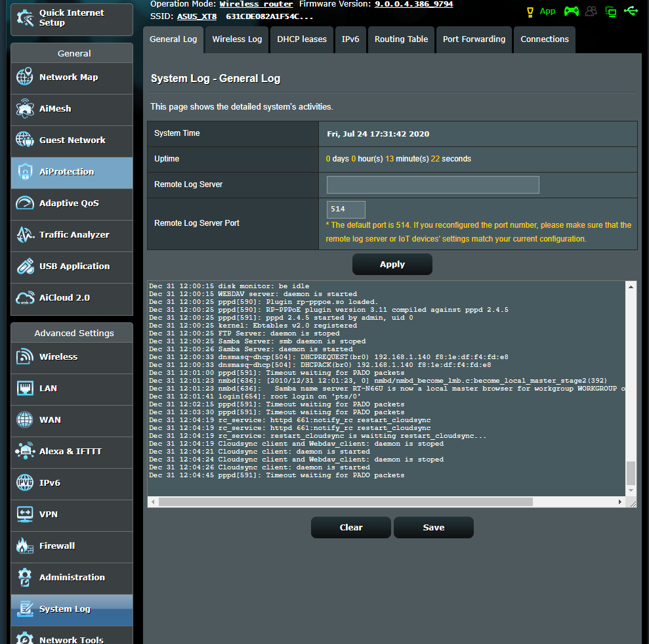
Task: Open Quick Internet Setup wizard icon
Action: pos(25,18)
